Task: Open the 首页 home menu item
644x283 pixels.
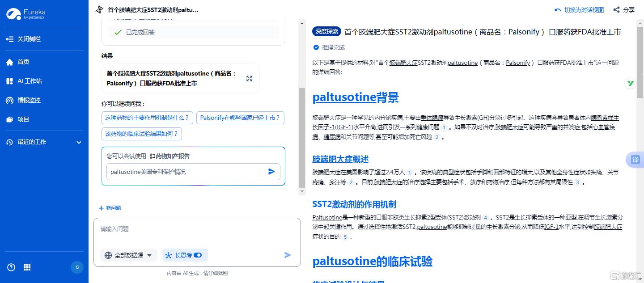Action: click(x=23, y=62)
